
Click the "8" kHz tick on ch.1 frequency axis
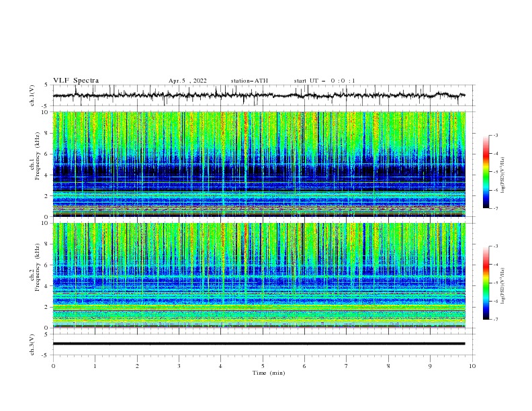tap(47, 133)
